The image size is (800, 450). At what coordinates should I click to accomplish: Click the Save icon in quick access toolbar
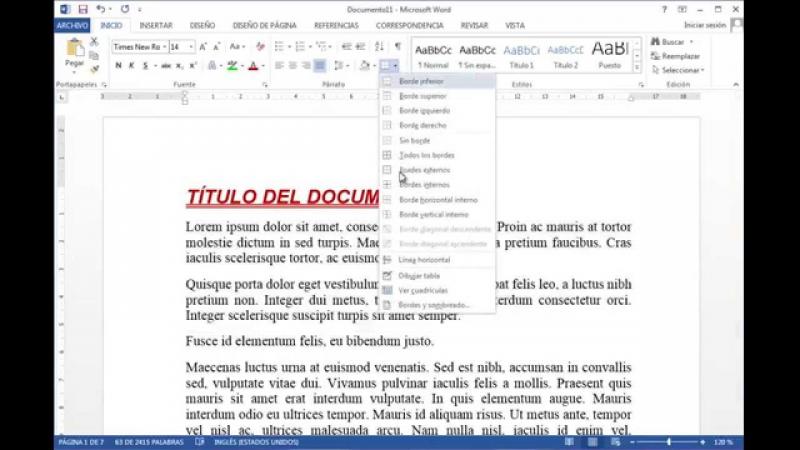coord(82,9)
